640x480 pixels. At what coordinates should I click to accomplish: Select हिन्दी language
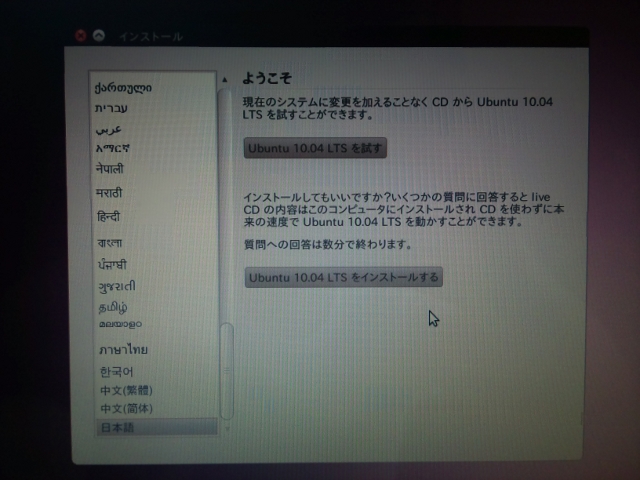pos(108,216)
